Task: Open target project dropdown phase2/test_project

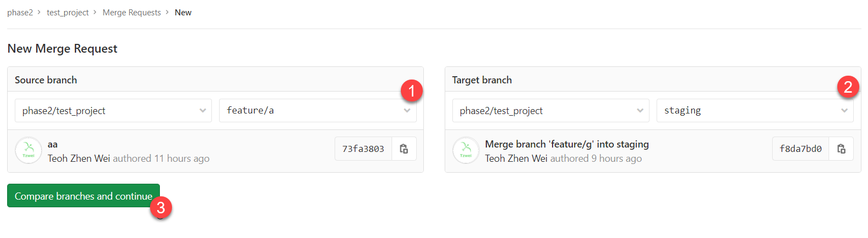Action: click(x=551, y=111)
